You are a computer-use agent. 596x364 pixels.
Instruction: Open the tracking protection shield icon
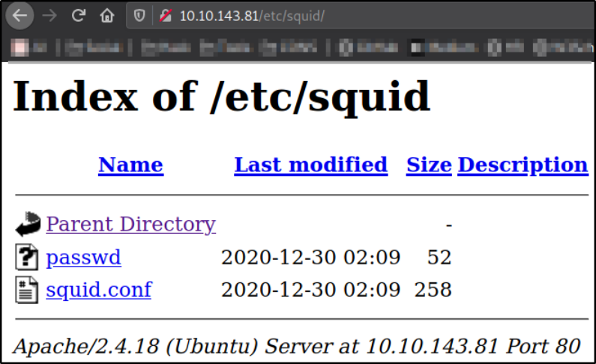(139, 16)
